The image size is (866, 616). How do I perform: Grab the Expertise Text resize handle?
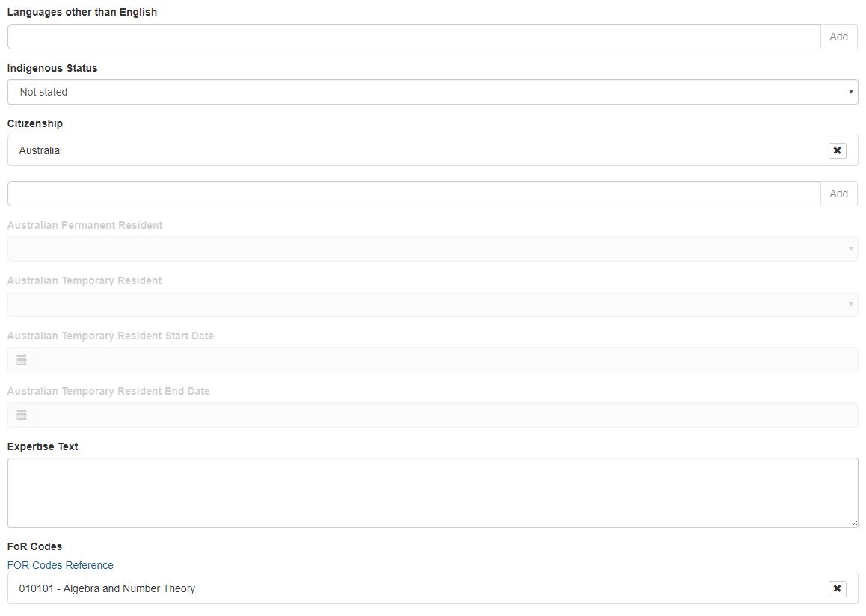854,523
